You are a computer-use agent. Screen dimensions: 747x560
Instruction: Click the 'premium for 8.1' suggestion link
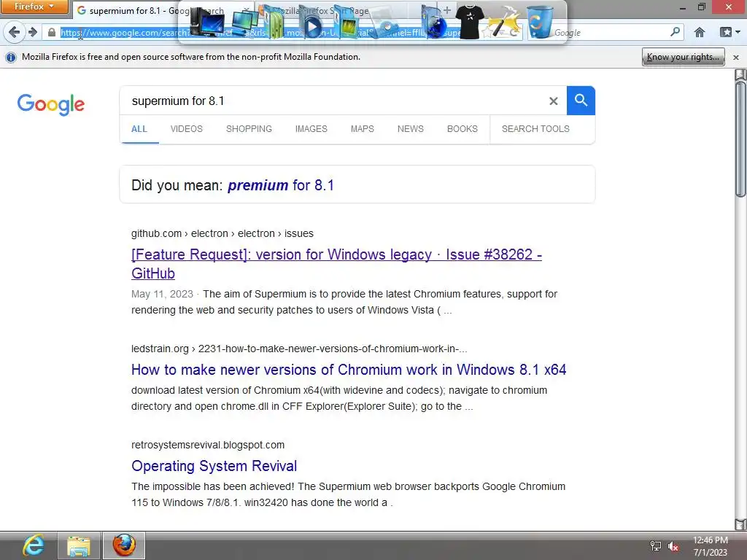coord(281,185)
